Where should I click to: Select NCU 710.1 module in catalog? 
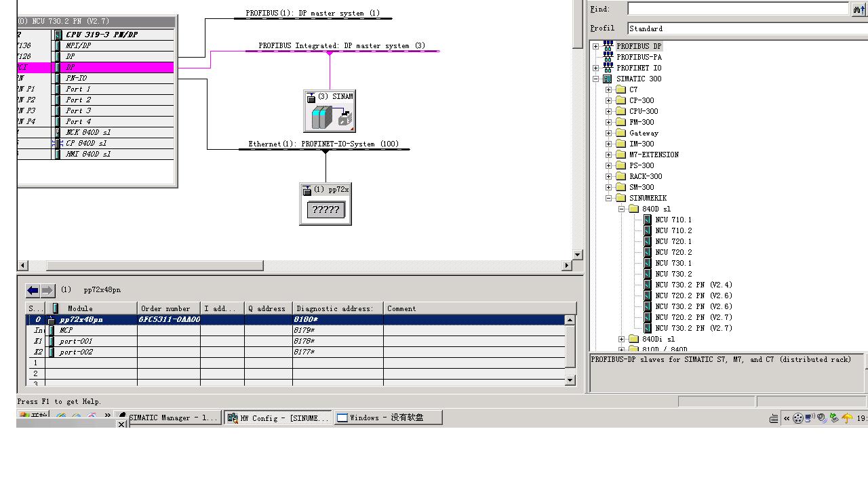pos(673,220)
